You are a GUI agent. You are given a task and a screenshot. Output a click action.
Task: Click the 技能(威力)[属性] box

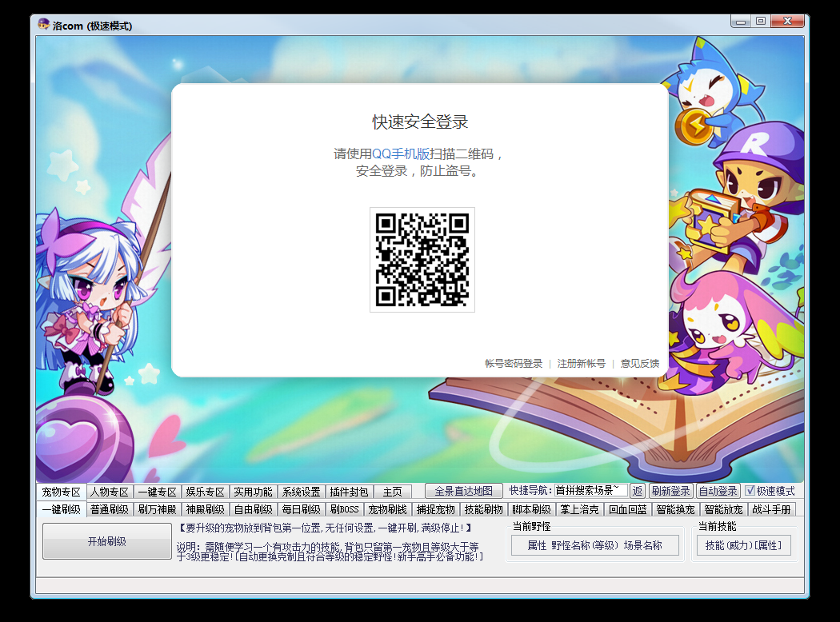(743, 545)
